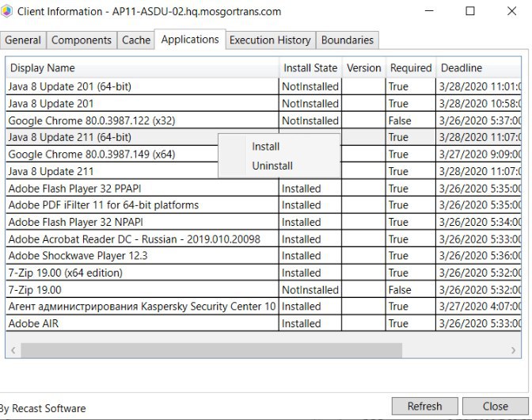Click the Client Information app icon in title bar
Image resolution: width=532 pixels, height=420 pixels.
click(x=7, y=11)
